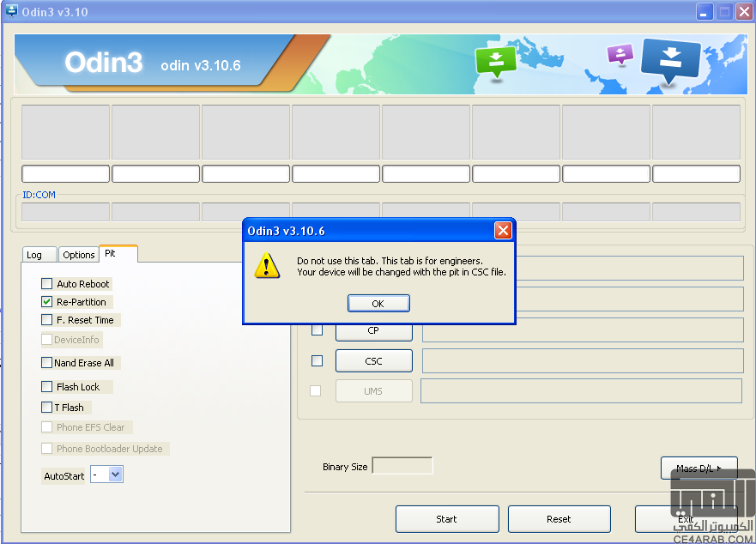The height and width of the screenshot is (544, 756).
Task: Click the CP file button
Action: (x=373, y=331)
